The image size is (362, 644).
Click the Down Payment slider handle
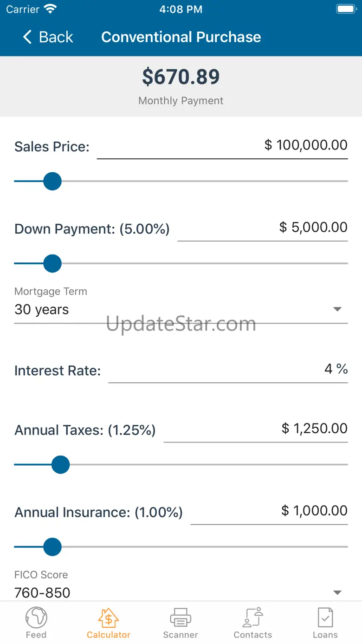(52, 263)
